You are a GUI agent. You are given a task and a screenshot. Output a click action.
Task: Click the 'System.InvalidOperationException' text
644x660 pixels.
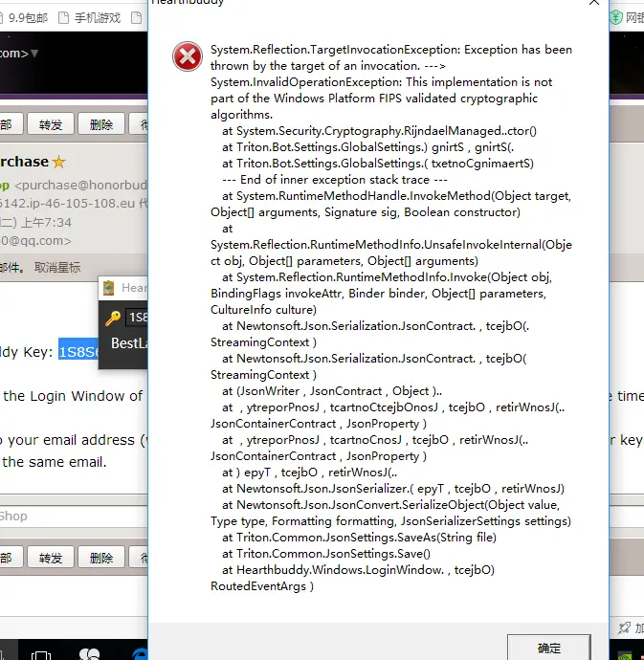click(306, 82)
